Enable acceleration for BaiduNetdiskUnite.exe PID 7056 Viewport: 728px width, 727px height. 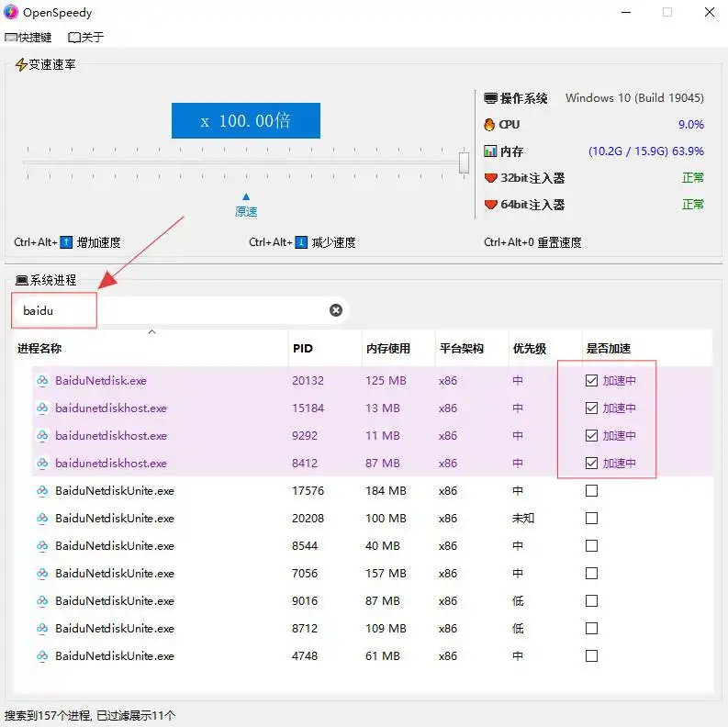pyautogui.click(x=591, y=574)
